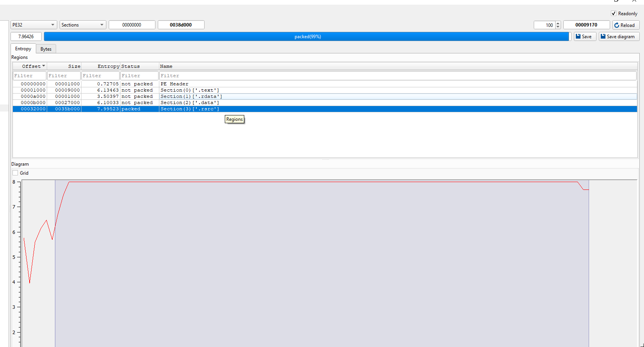Sort by the Offset column header

30,66
